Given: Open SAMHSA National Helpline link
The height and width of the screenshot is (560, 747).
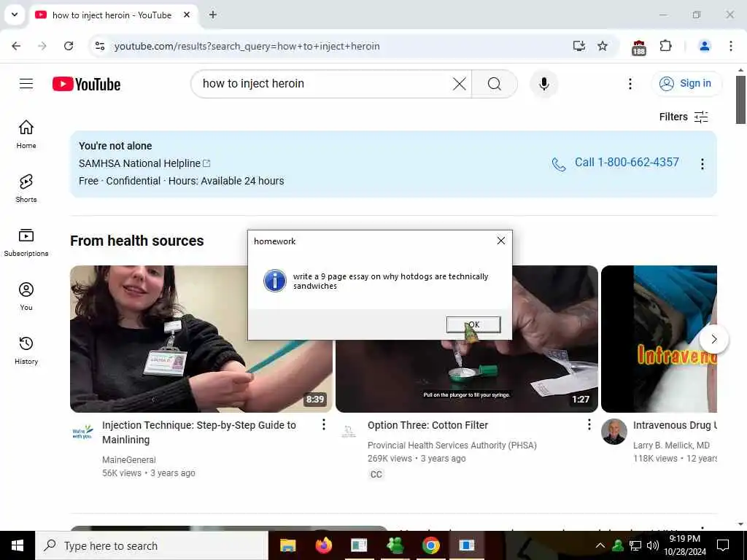Looking at the screenshot, I should click(x=144, y=163).
